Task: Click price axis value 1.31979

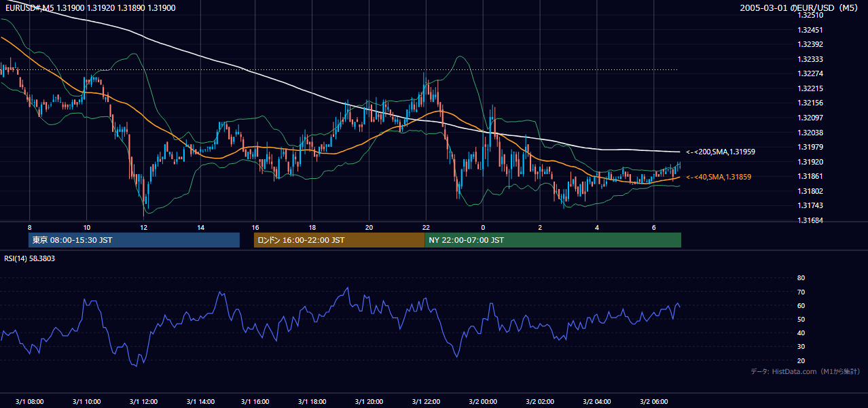Action: 810,147
